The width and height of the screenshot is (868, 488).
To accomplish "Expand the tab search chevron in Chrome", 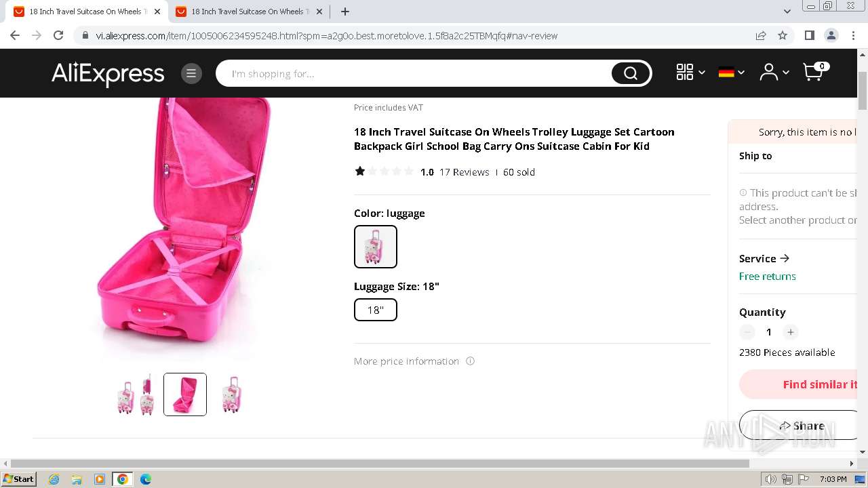I will point(787,11).
